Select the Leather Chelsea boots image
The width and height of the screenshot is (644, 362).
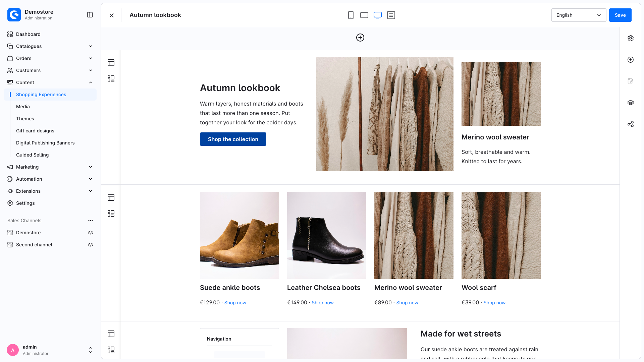[x=327, y=235]
